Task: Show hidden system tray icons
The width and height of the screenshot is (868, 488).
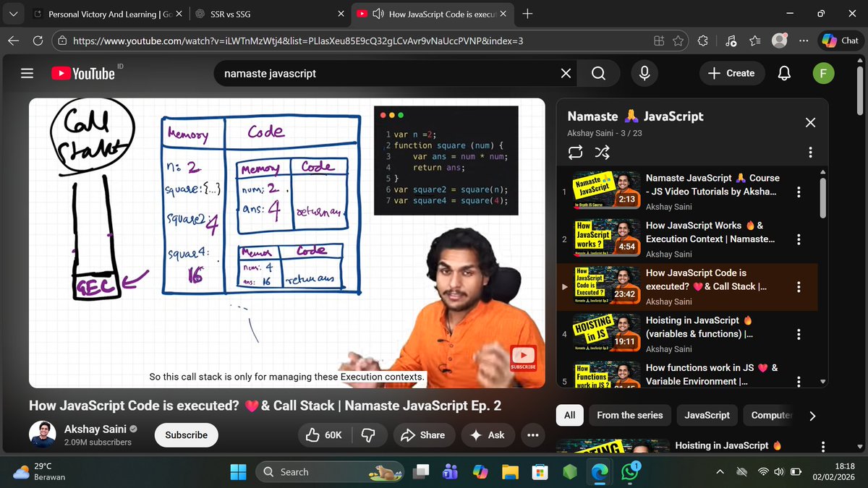Action: click(x=720, y=472)
